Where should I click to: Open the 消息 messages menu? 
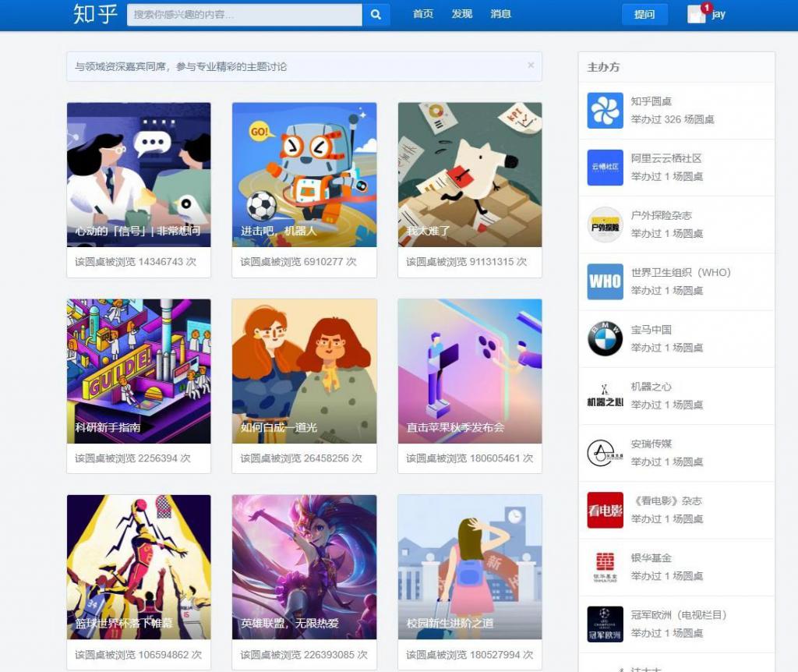pyautogui.click(x=501, y=14)
